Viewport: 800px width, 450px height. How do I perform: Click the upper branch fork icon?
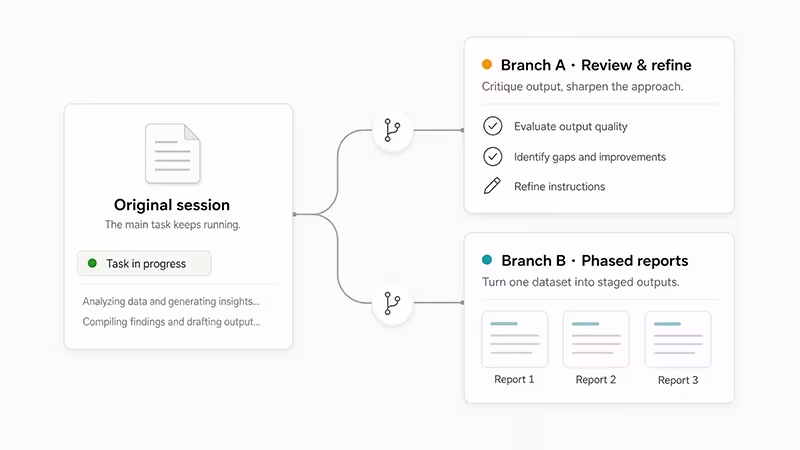pos(392,130)
